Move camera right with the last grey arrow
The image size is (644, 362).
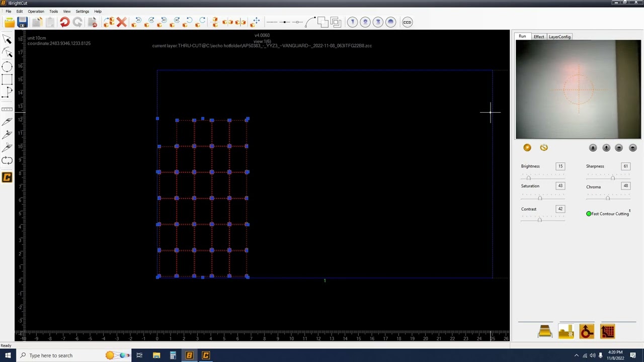click(x=633, y=148)
